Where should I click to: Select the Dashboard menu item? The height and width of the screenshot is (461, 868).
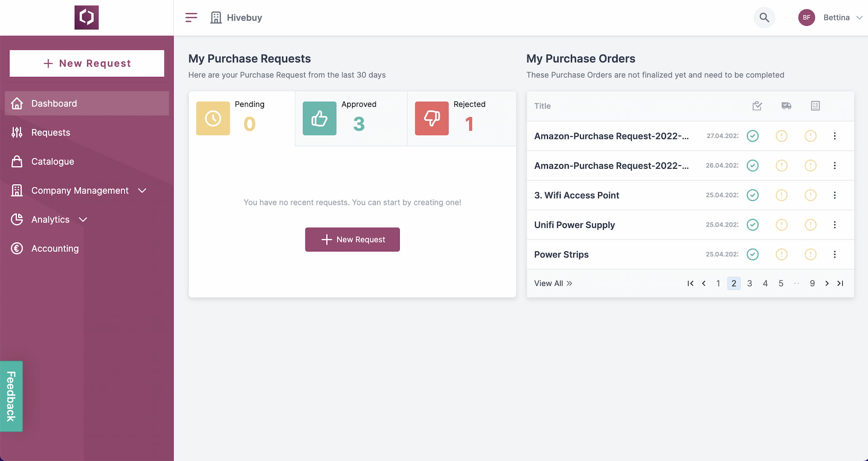(x=54, y=103)
